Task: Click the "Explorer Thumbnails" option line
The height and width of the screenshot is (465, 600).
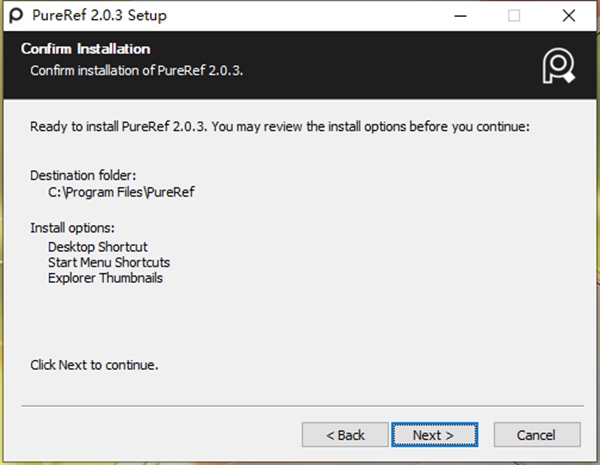Action: (105, 278)
